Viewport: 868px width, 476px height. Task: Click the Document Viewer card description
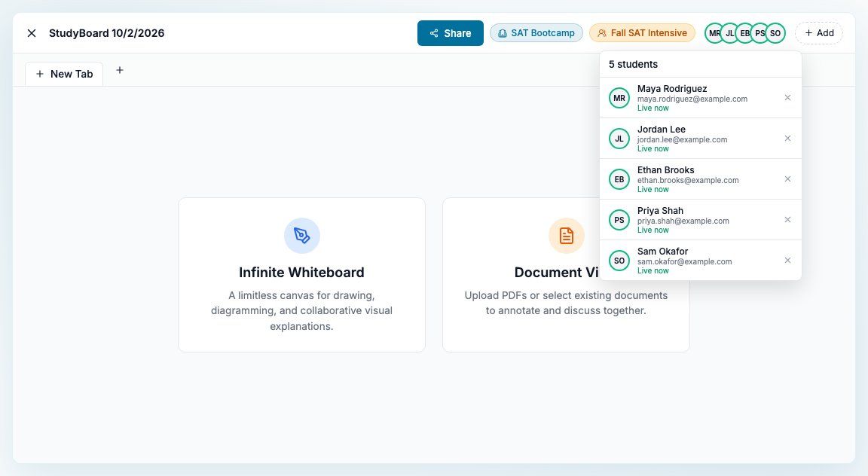[567, 303]
